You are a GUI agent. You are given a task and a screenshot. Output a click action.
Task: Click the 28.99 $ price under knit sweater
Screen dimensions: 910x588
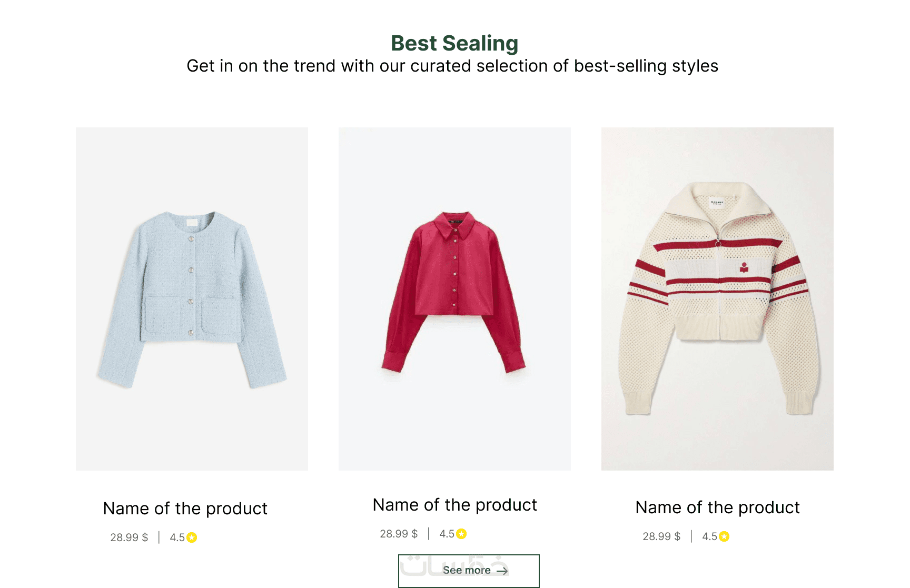(661, 536)
